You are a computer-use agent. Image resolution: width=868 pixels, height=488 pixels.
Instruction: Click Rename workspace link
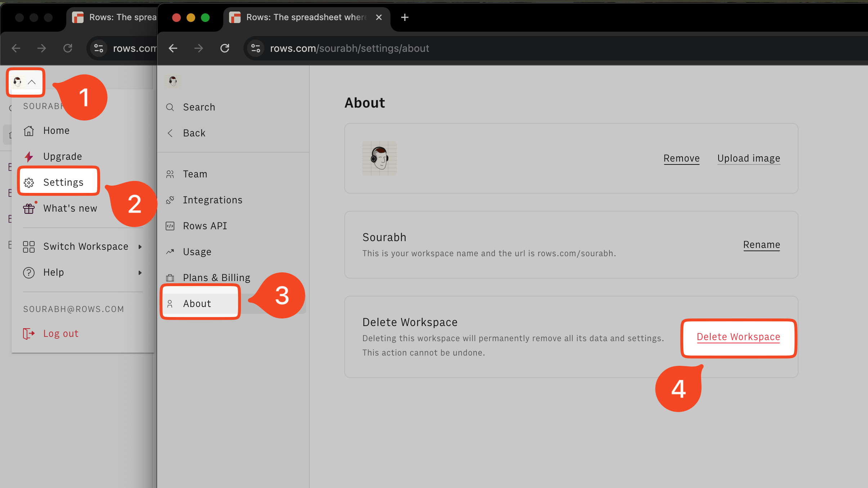(761, 245)
